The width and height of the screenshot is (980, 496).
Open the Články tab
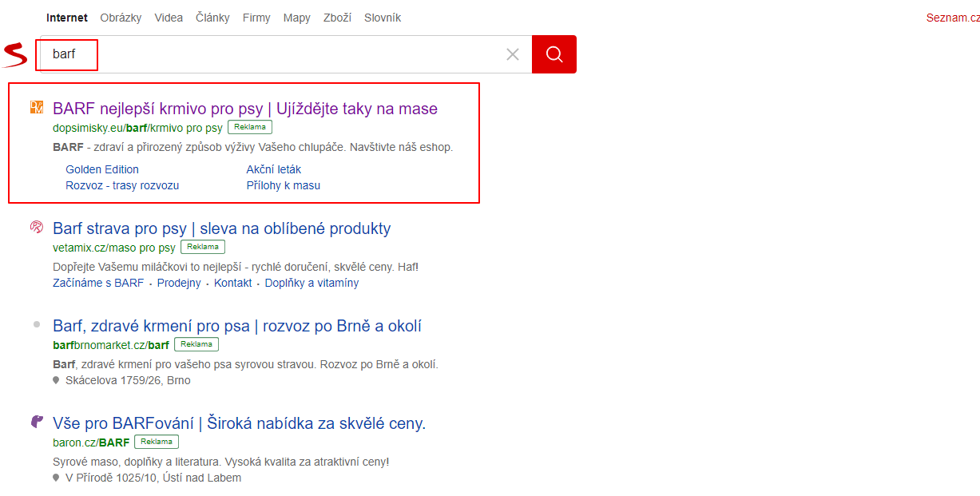tap(212, 18)
